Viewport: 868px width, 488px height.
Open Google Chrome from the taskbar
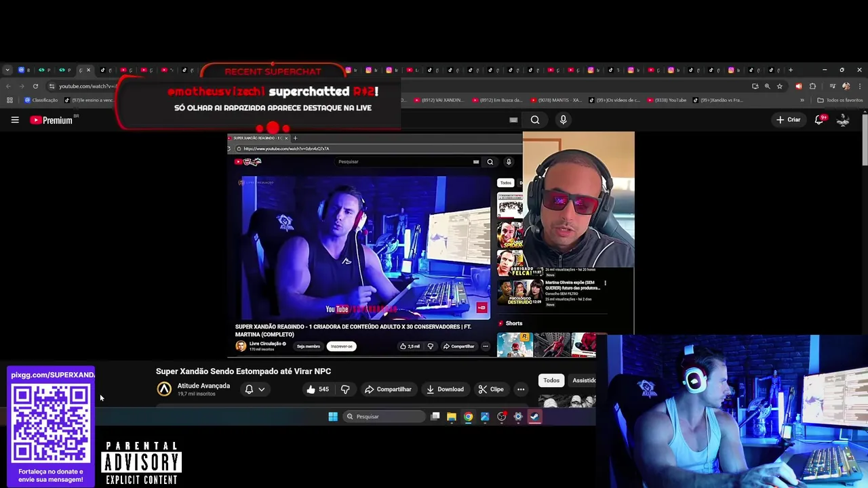tap(468, 417)
